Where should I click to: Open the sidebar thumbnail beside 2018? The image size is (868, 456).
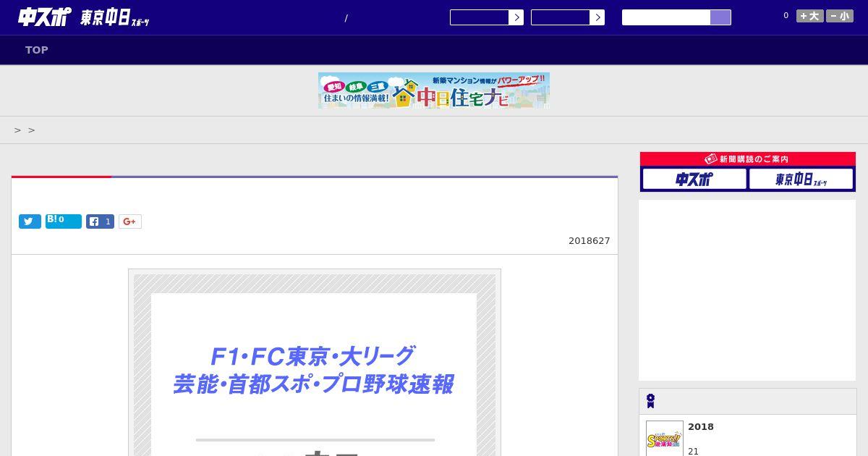point(665,439)
